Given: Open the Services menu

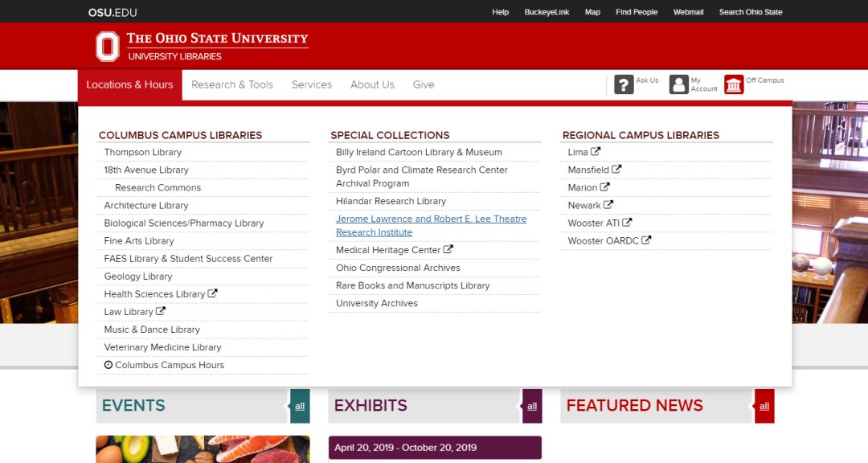Looking at the screenshot, I should point(312,84).
